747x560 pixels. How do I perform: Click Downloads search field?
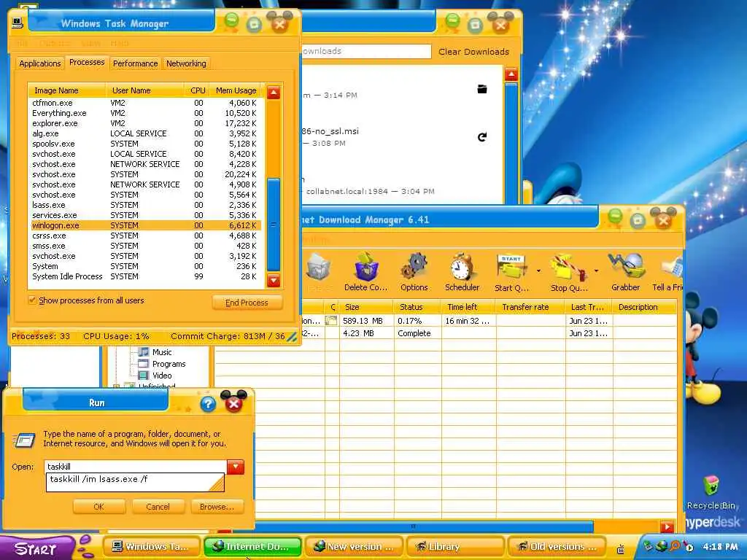tap(366, 52)
